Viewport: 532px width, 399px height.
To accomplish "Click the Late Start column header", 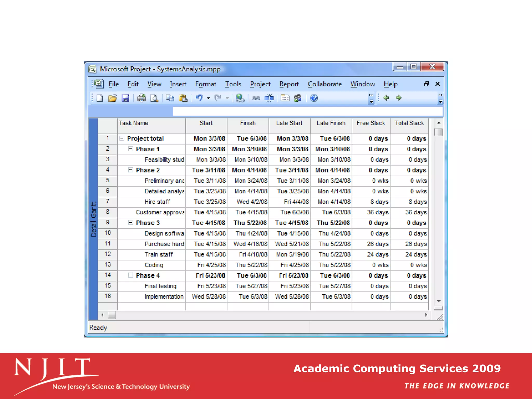I will point(289,126).
